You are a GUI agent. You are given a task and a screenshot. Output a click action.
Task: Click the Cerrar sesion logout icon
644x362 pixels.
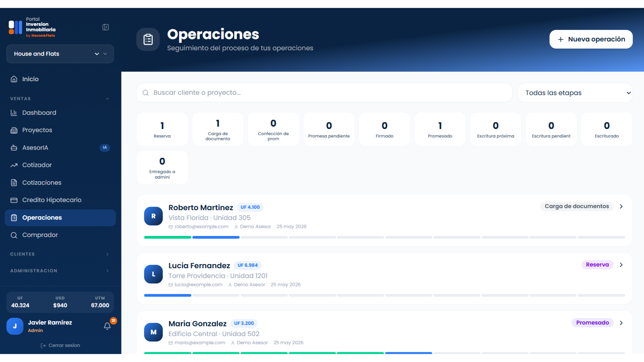pos(43,346)
